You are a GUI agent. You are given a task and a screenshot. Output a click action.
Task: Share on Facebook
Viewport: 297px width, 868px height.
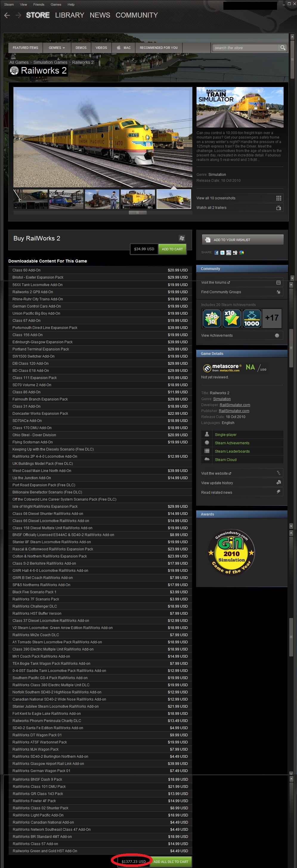[x=216, y=253]
